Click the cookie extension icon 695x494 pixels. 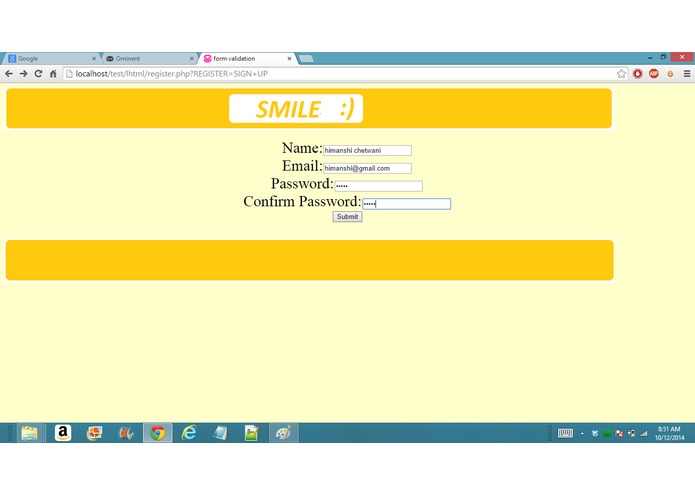click(670, 74)
